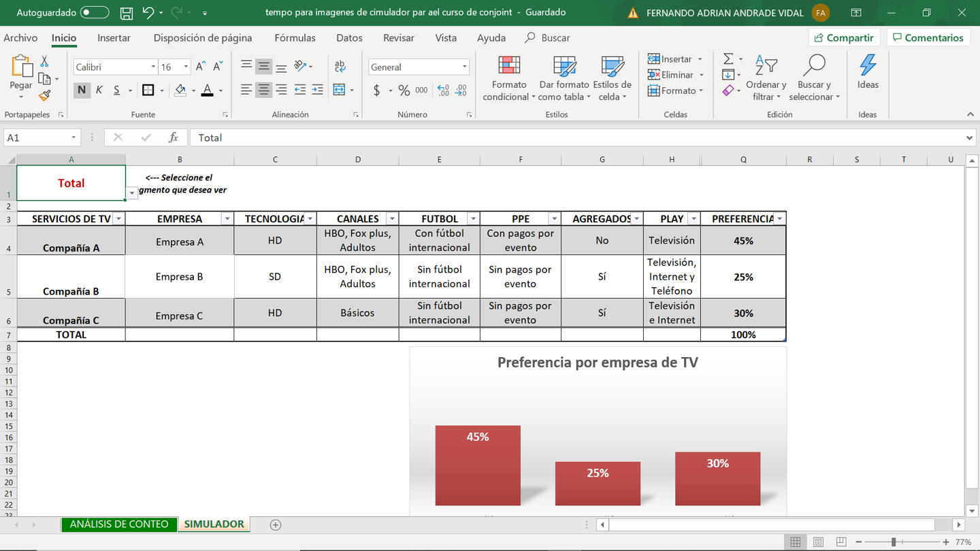Switch to ANÁLISIS DE CONTEO sheet
Viewport: 980px width, 551px height.
pos(119,524)
